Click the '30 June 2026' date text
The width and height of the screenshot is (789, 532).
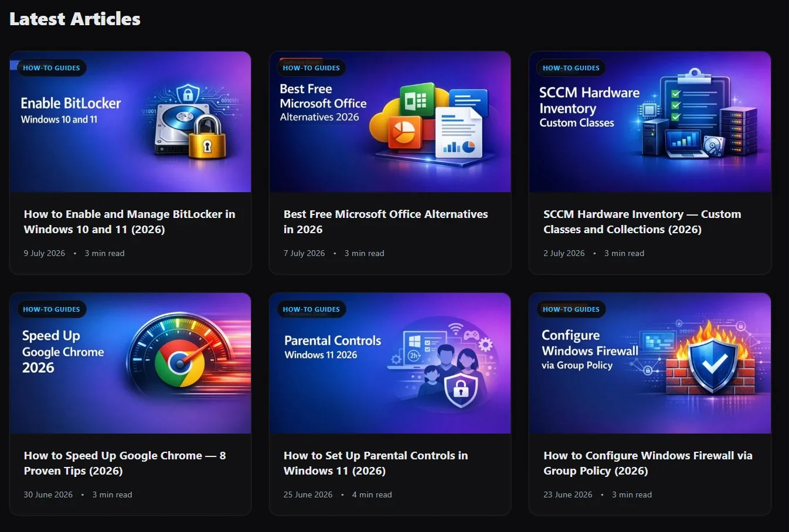(x=48, y=495)
